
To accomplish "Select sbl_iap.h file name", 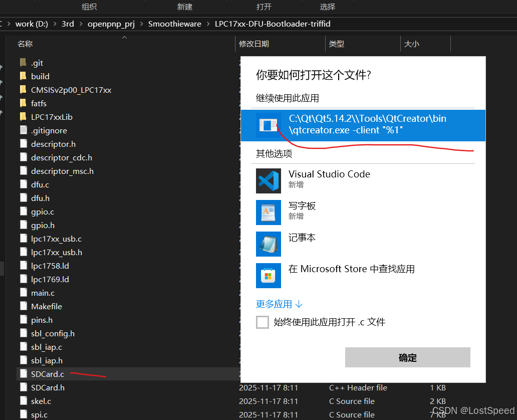I will [x=47, y=361].
